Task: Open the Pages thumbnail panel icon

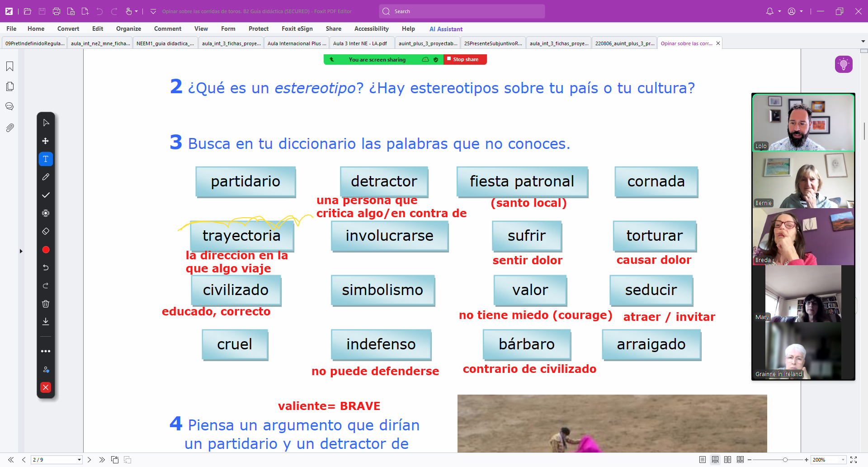Action: (9, 86)
